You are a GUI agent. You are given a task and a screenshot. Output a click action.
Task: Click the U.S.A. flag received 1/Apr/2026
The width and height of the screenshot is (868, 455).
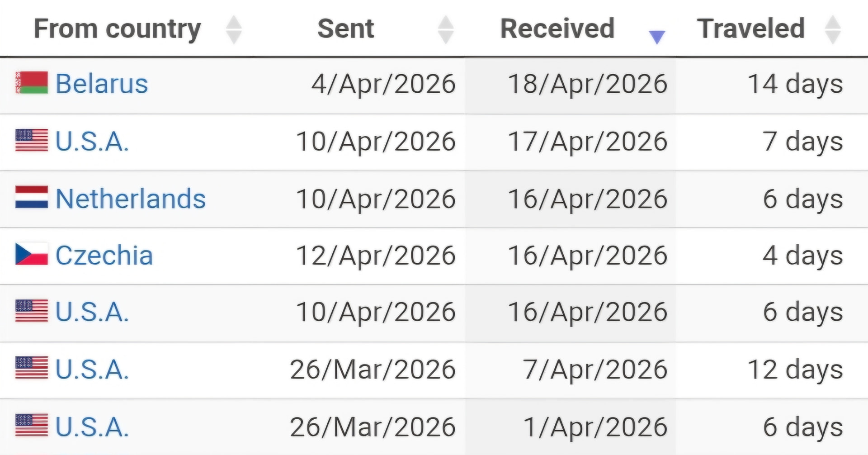point(31,425)
